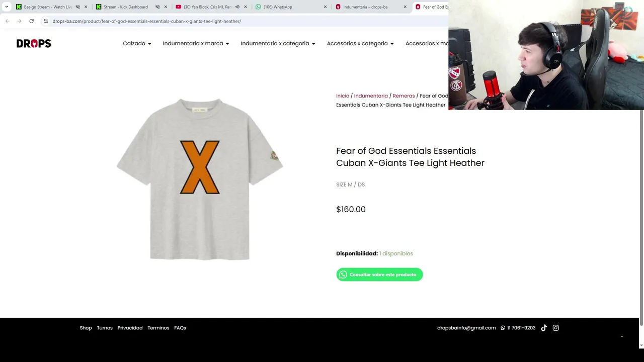Click the DROPS logo
The width and height of the screenshot is (644, 362).
[34, 44]
